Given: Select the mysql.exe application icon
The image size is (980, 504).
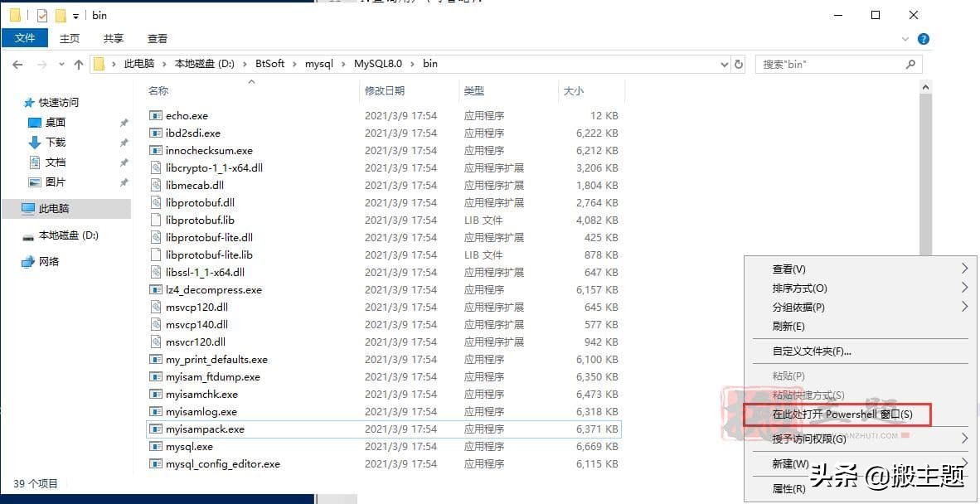Looking at the screenshot, I should [155, 446].
